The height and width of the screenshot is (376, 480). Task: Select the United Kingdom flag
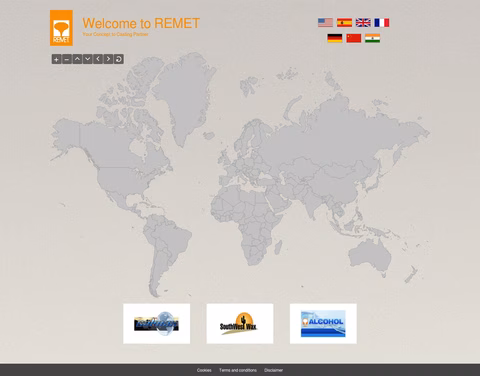(363, 23)
